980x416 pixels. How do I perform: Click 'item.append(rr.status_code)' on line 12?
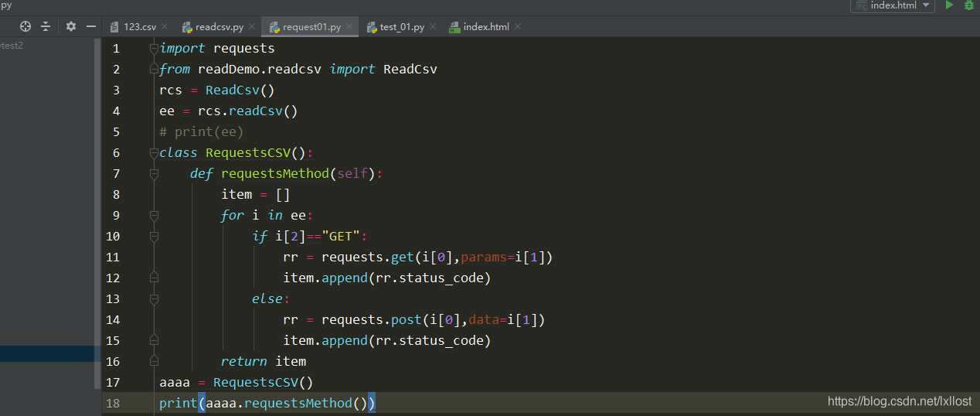[x=387, y=278]
